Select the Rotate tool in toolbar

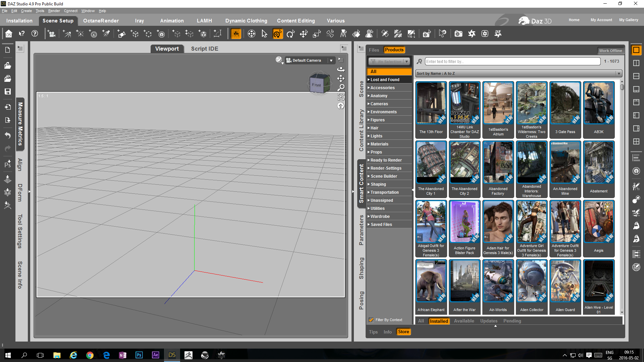[290, 34]
